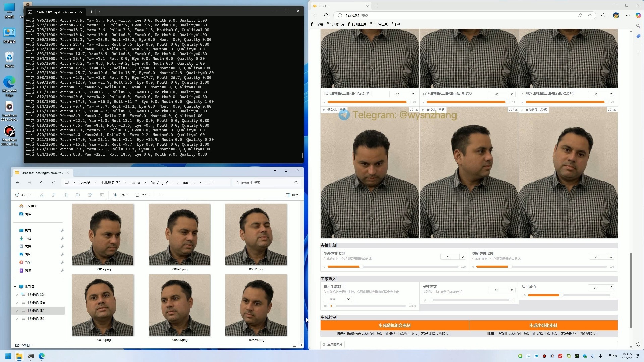
Task: Toggle the Preview (预览) pane button
Action: (x=292, y=195)
